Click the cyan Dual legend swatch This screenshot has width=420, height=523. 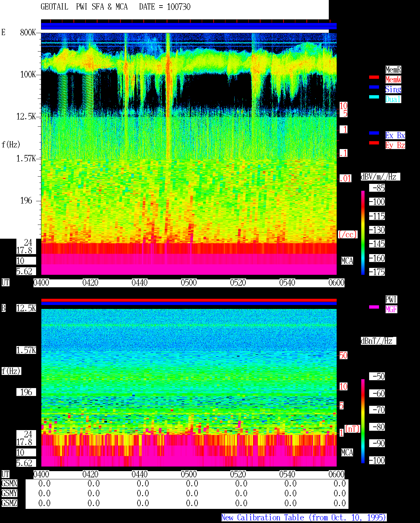[x=374, y=97]
